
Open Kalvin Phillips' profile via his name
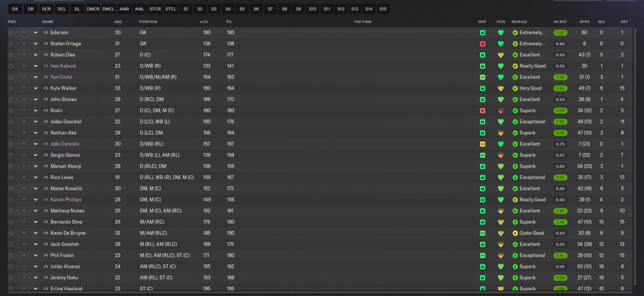click(65, 200)
